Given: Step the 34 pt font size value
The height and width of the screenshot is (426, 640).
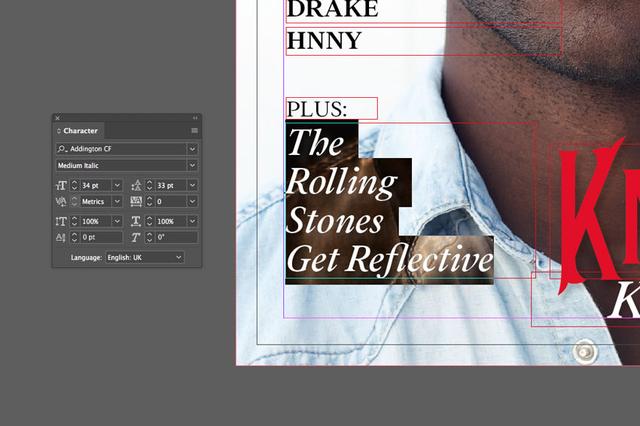Looking at the screenshot, I should click(x=74, y=185).
